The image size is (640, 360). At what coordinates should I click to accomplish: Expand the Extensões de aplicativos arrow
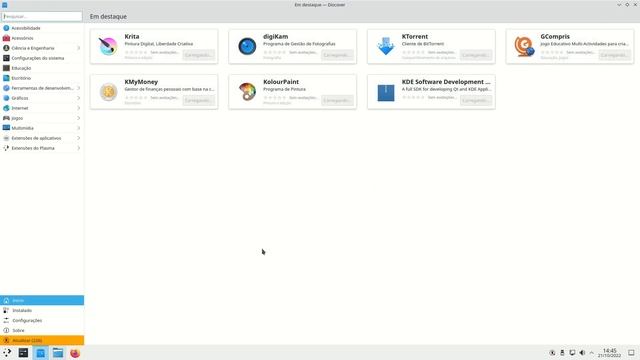coord(78,138)
